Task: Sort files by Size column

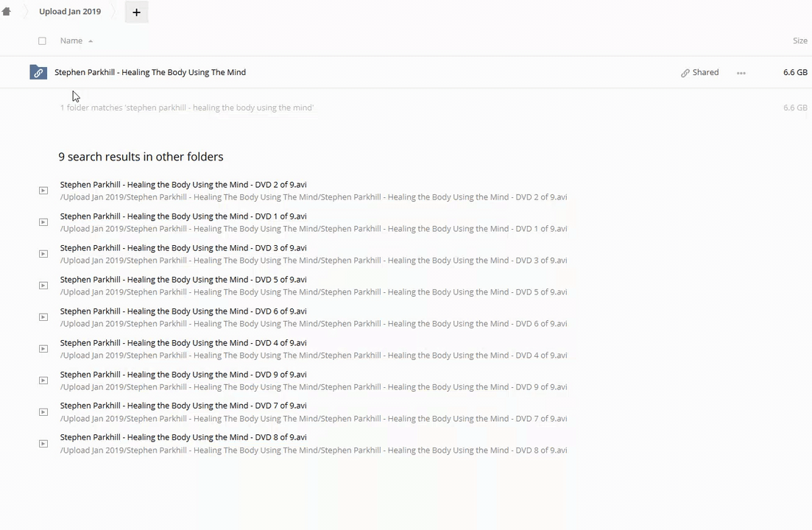Action: 799,41
